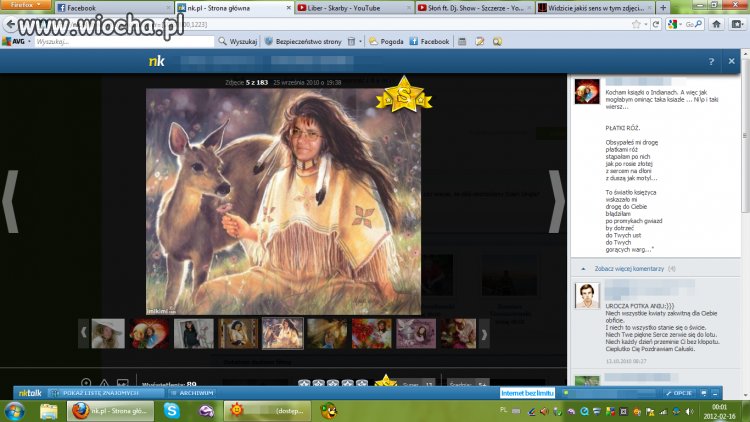Click the last yellow icon in the AVG toolbar

click(x=497, y=42)
